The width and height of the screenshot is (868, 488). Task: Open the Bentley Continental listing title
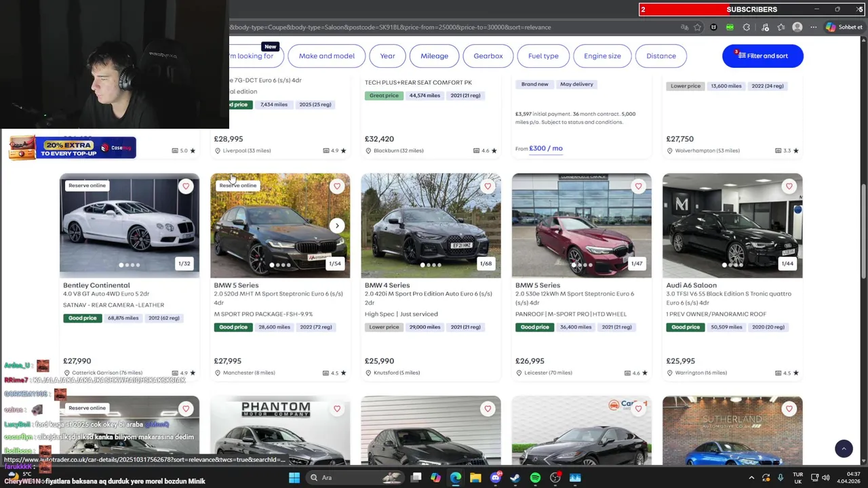96,285
